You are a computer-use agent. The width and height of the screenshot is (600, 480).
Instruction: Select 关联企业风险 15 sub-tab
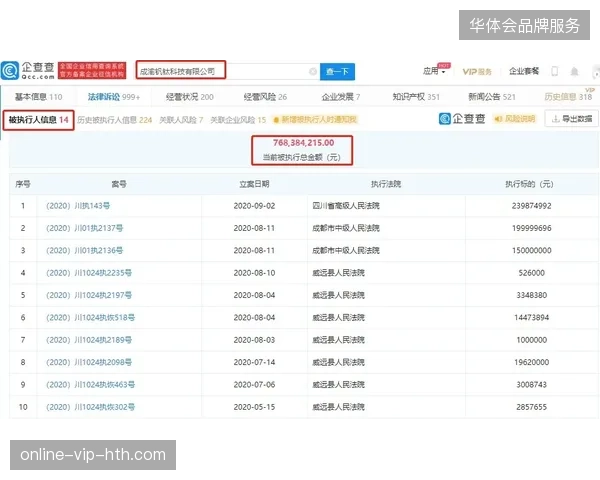(x=238, y=120)
